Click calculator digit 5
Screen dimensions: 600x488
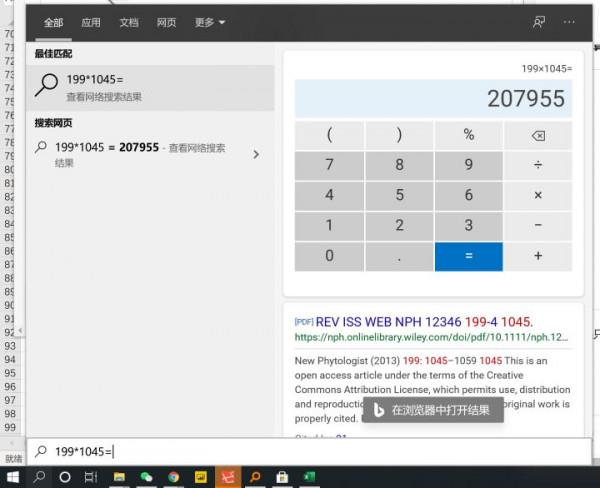[x=399, y=195]
